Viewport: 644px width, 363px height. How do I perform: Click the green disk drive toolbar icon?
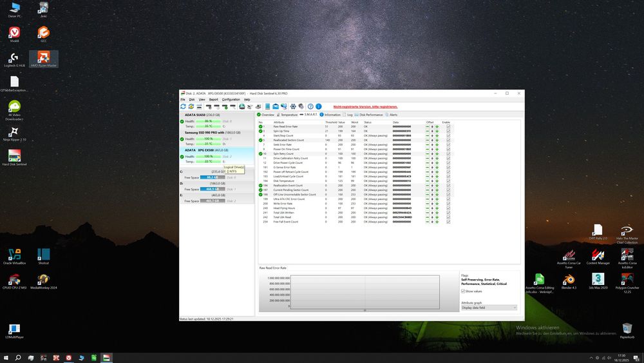click(x=242, y=106)
